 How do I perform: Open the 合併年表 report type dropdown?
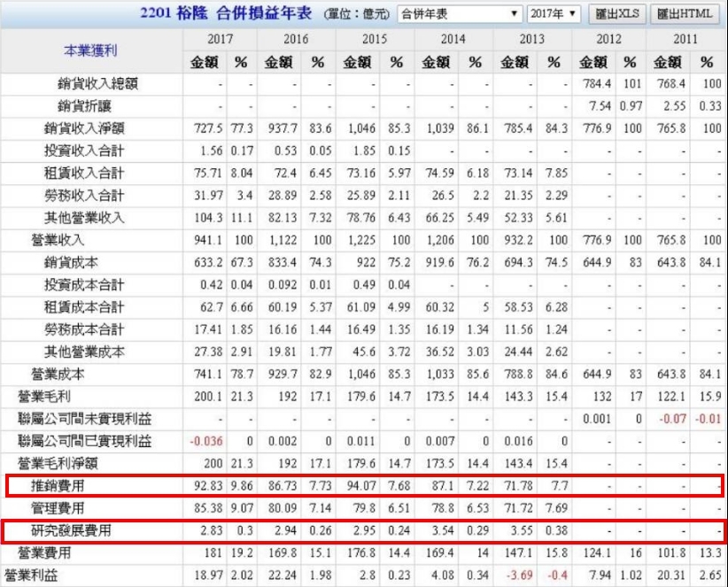[460, 14]
